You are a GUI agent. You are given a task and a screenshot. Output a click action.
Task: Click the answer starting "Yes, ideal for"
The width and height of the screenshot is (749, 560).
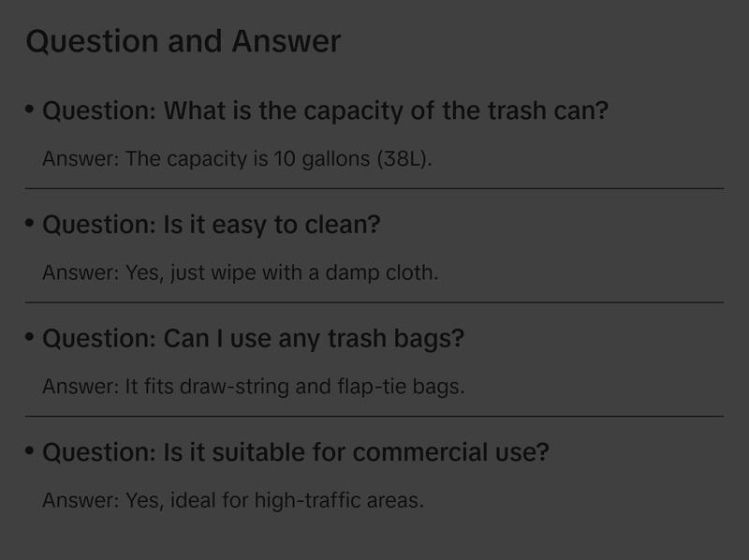233,500
